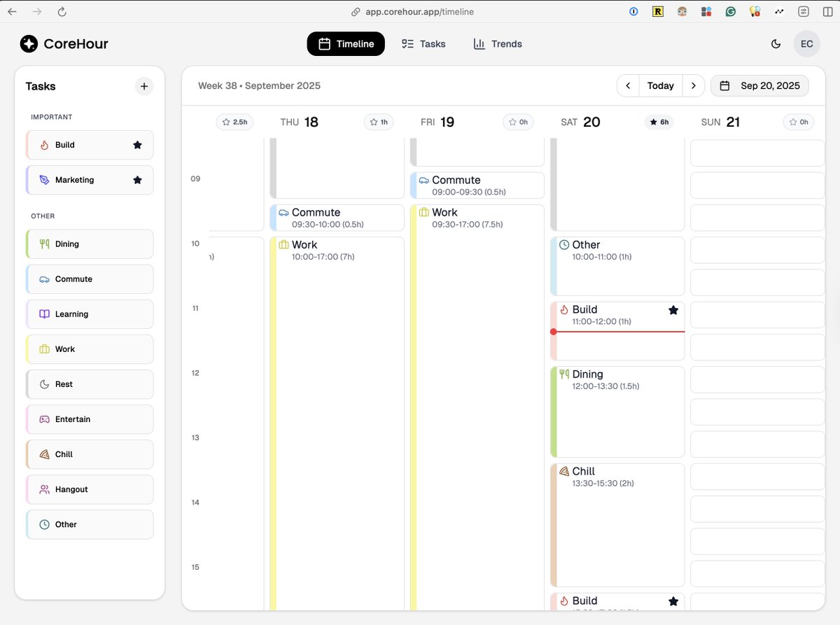Open Saturday Other 10:00-11:00 block
840x625 pixels.
pos(617,266)
